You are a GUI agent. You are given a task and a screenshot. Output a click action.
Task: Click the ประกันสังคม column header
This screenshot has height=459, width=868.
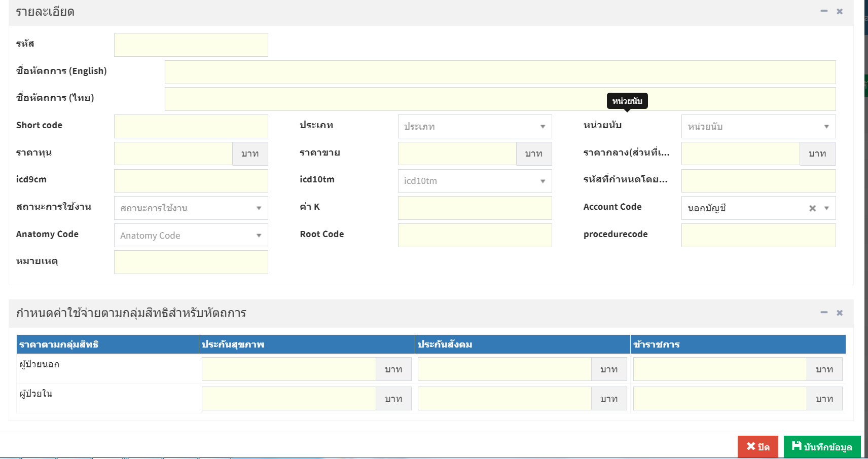click(x=523, y=345)
